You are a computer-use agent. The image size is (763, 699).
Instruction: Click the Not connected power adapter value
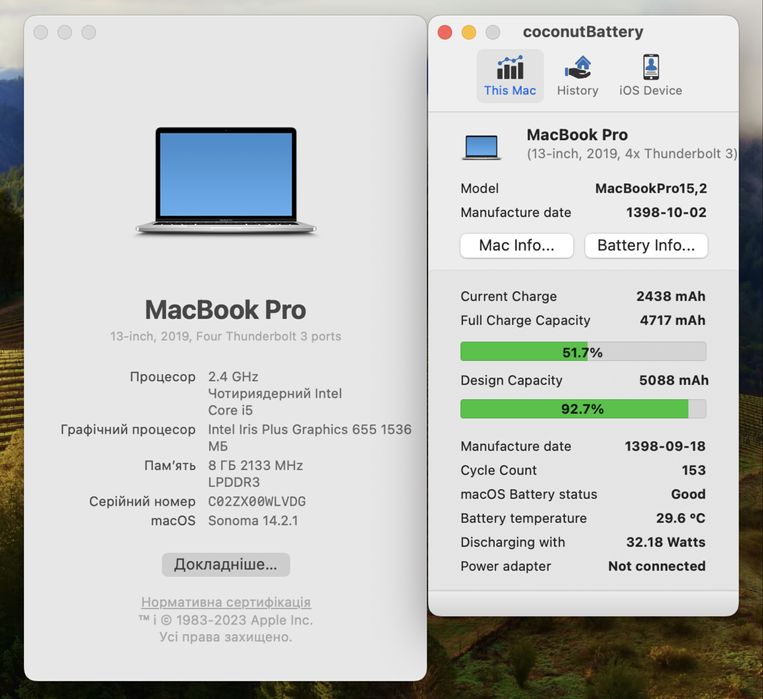coord(657,566)
